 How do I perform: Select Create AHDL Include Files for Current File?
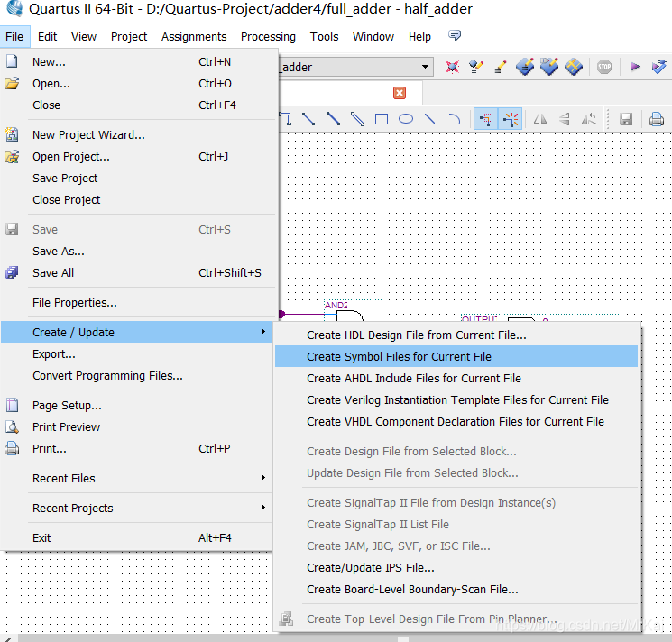[x=456, y=378]
